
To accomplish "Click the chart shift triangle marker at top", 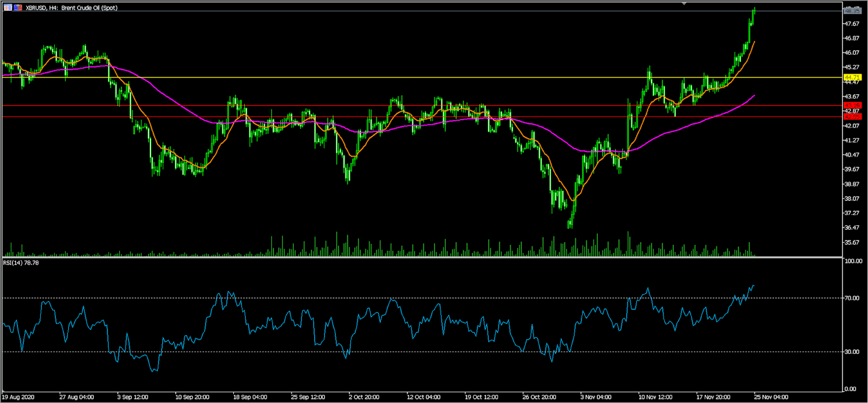I will coord(685,3).
